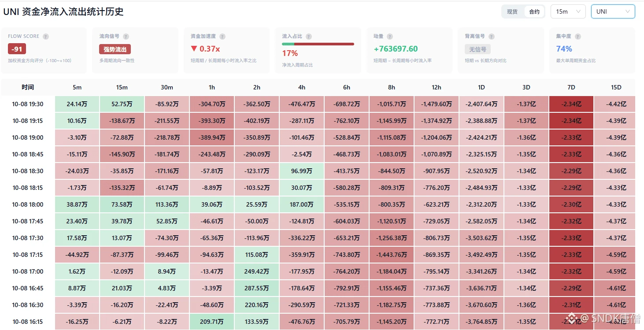Click the 115.08万 cell
This screenshot has width=644, height=330.
click(257, 255)
